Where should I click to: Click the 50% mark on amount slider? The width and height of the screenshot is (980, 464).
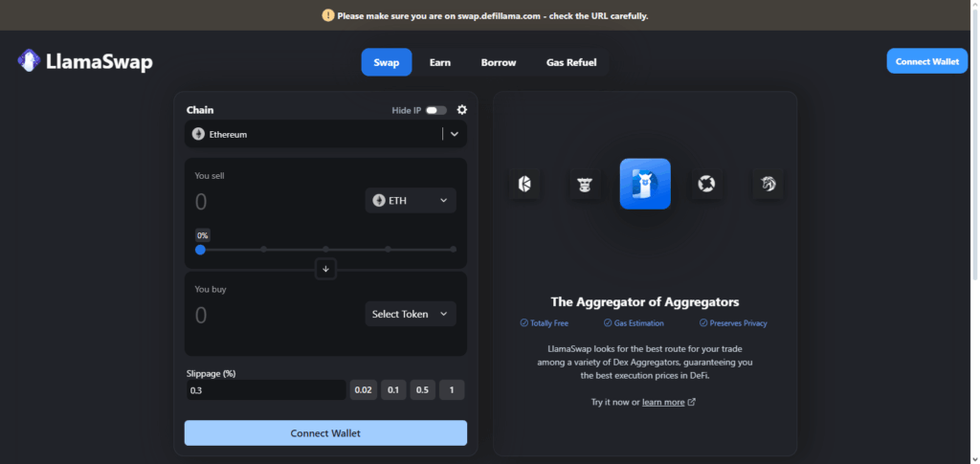click(x=325, y=249)
